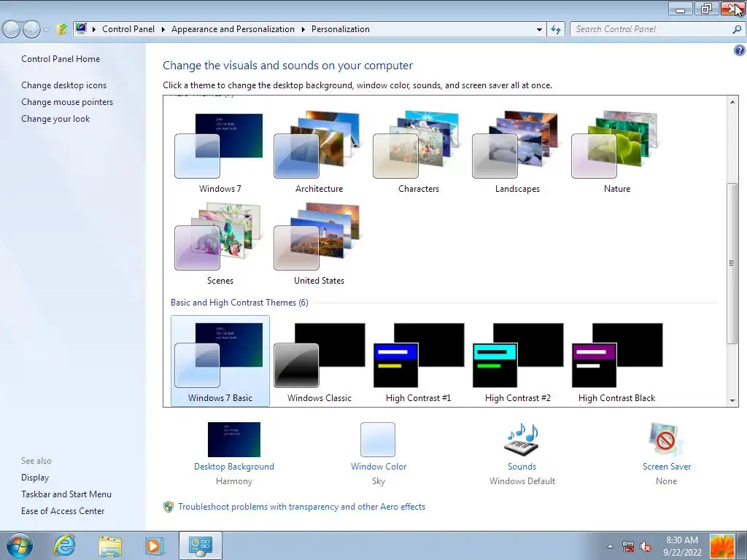Apply the United States theme

(x=319, y=244)
